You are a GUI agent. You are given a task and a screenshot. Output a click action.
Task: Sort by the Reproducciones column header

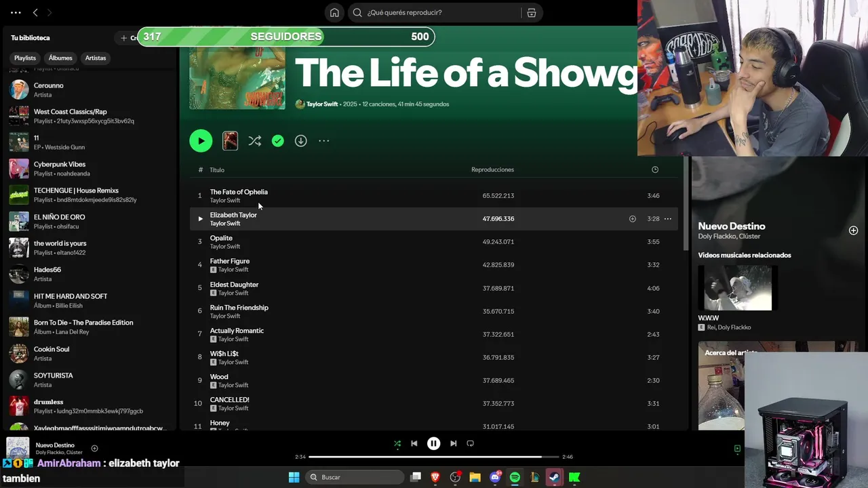pyautogui.click(x=492, y=169)
